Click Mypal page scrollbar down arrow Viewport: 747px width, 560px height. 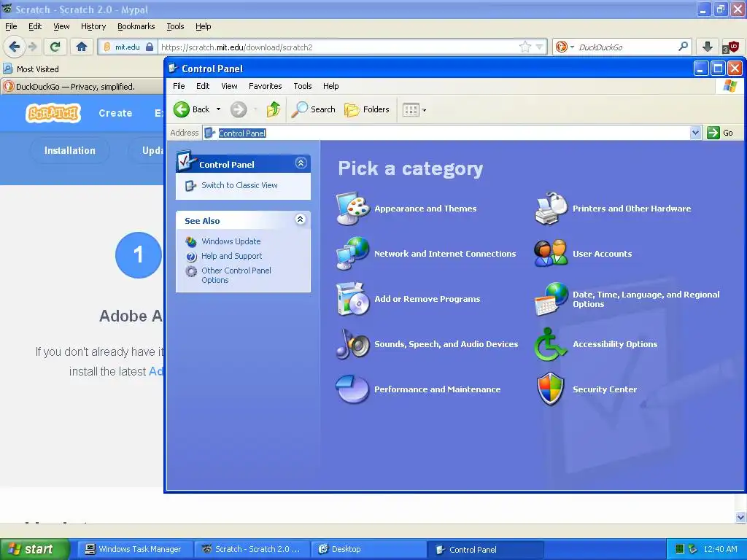740,517
